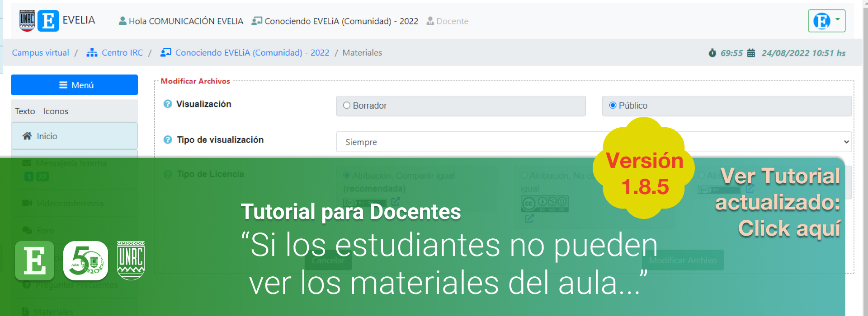Open help for Tipo de Licencia icon
Viewport: 868px width, 316px height.
tap(168, 174)
